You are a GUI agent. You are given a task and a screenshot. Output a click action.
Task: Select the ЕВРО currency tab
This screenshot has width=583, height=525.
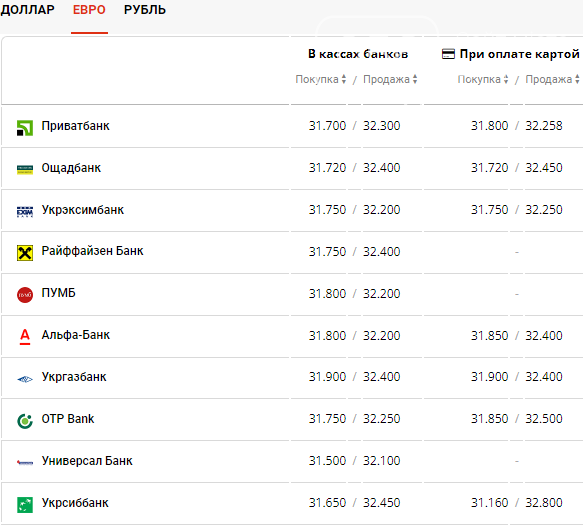pyautogui.click(x=89, y=10)
